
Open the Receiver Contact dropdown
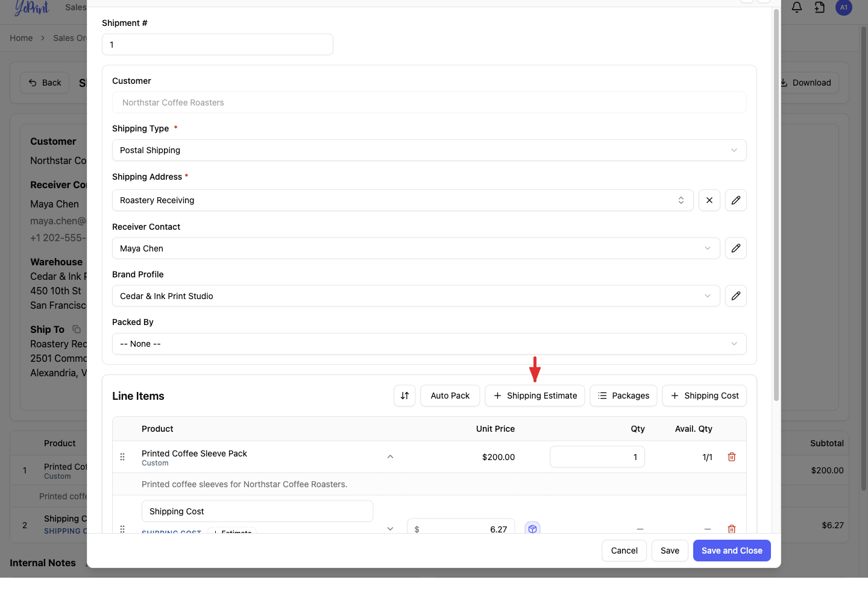[416, 248]
